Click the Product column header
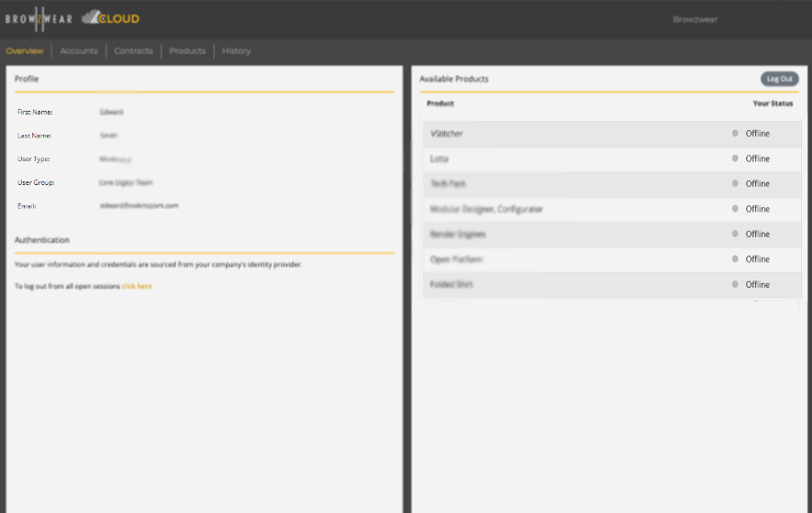The image size is (812, 513). [440, 104]
